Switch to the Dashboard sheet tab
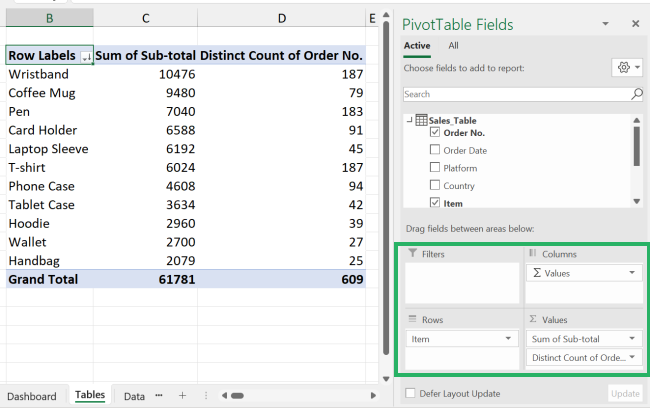650x408 pixels. (32, 396)
